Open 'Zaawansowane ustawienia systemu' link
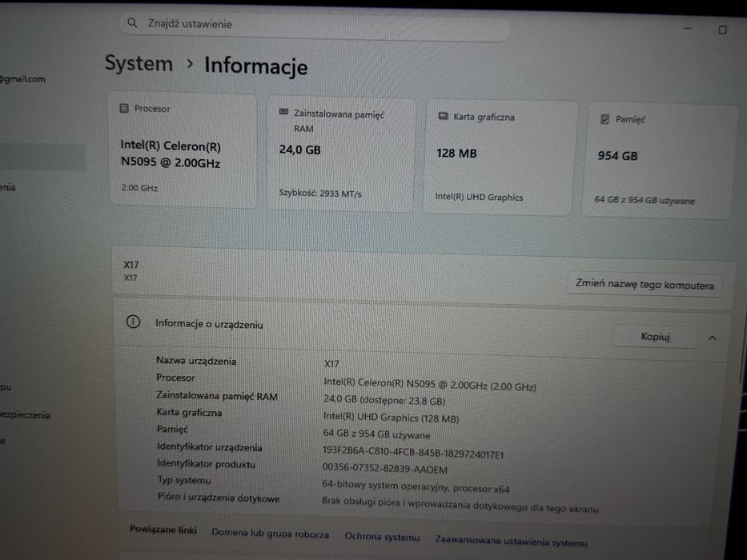The height and width of the screenshot is (560, 747). click(511, 541)
